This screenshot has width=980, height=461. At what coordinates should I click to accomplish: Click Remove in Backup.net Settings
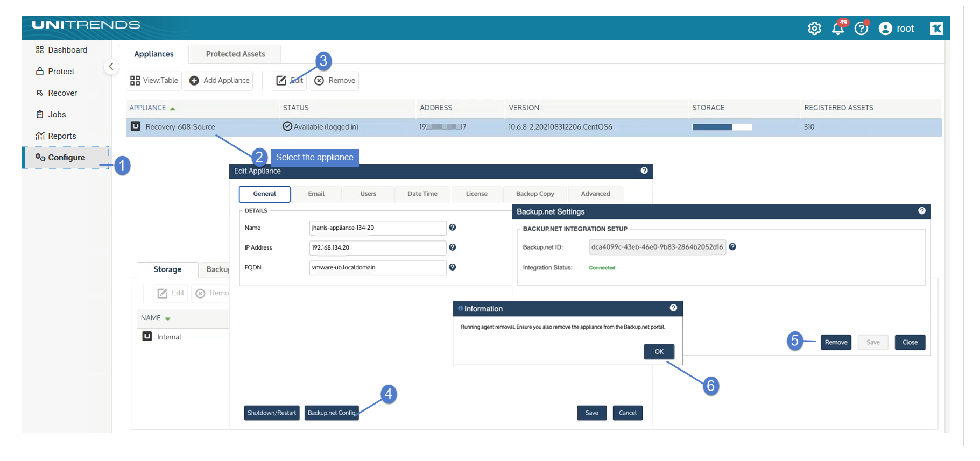[x=836, y=342]
